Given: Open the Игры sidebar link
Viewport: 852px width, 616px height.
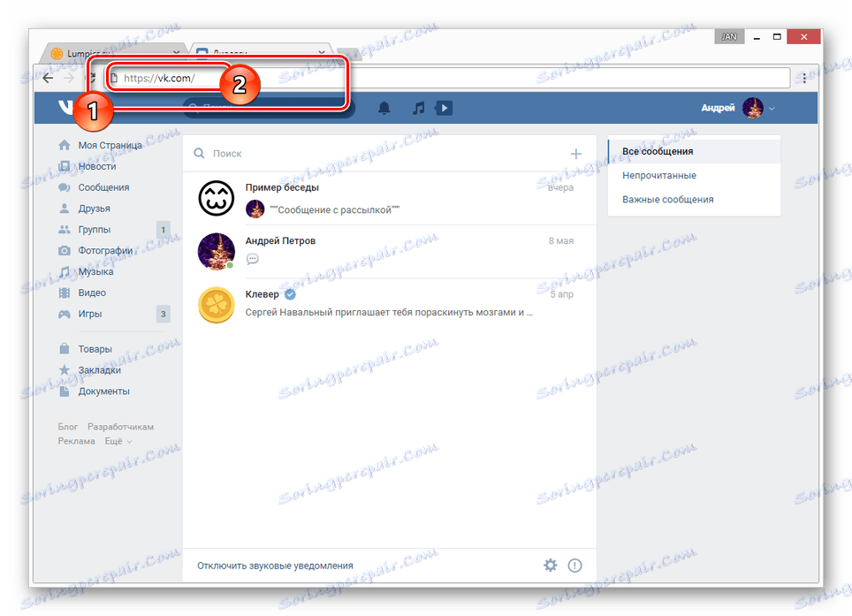Looking at the screenshot, I should tap(90, 314).
